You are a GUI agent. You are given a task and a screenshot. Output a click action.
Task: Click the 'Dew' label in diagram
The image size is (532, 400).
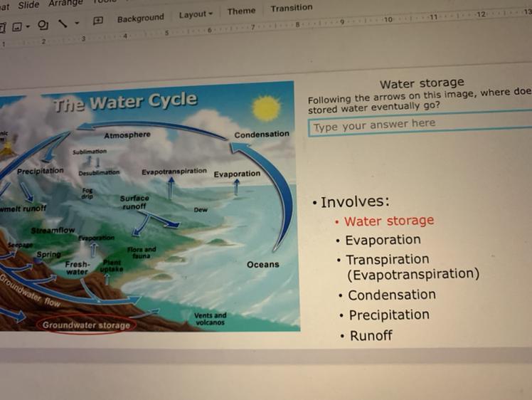(x=201, y=210)
